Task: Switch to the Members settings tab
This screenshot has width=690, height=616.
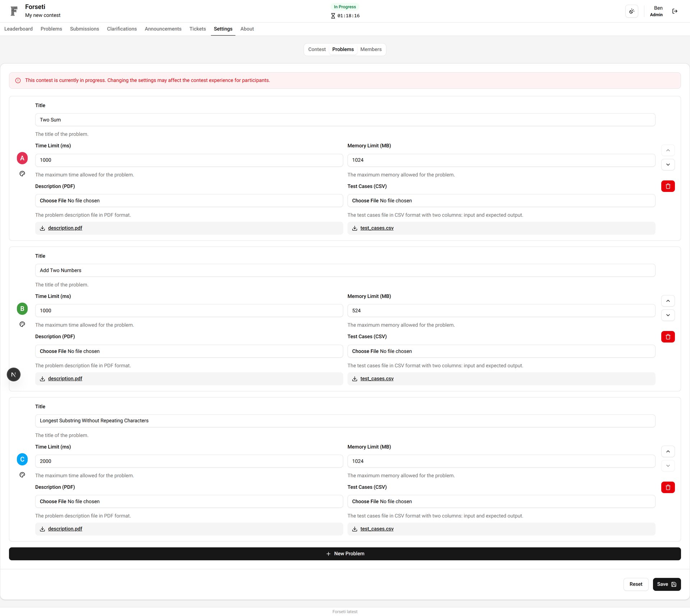Action: pos(371,49)
